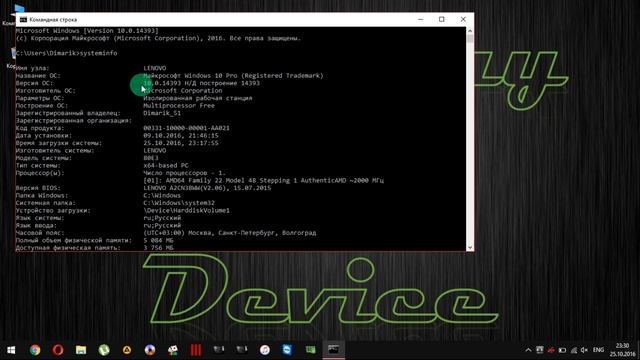Image resolution: width=640 pixels, height=360 pixels.
Task: Open iTunes from the taskbar
Action: point(264,350)
